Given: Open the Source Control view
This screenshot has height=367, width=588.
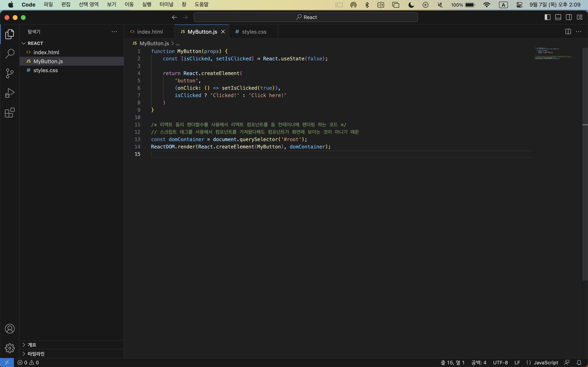Looking at the screenshot, I should click(10, 73).
